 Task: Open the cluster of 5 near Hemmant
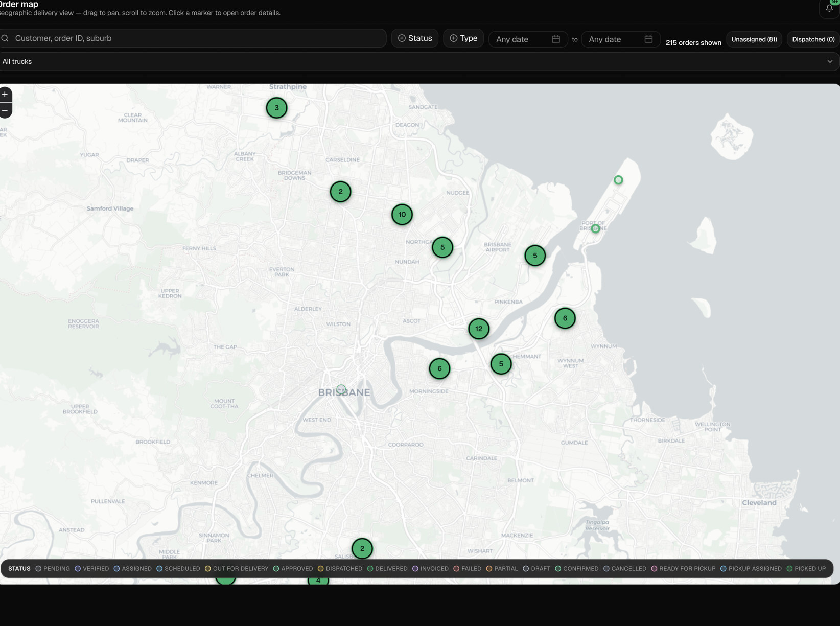[x=501, y=364]
